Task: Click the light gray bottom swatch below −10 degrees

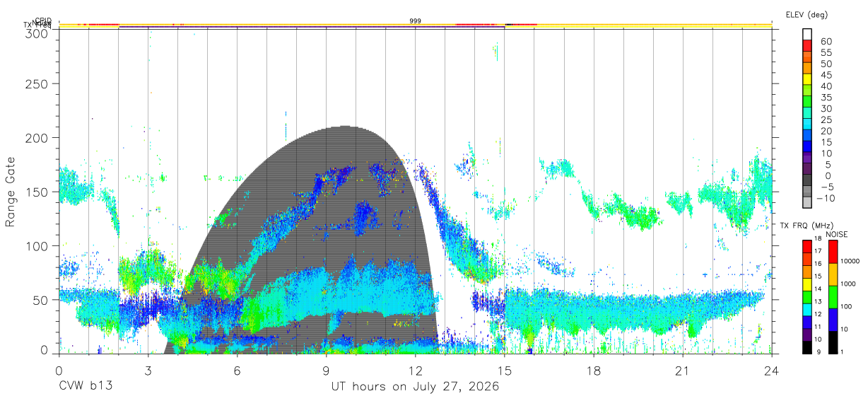Action: 808,203
